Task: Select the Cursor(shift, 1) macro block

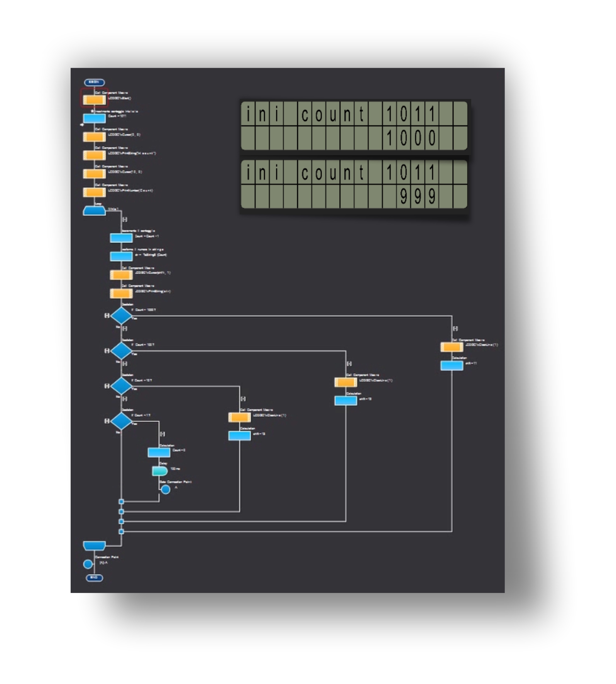Action: click(x=121, y=275)
